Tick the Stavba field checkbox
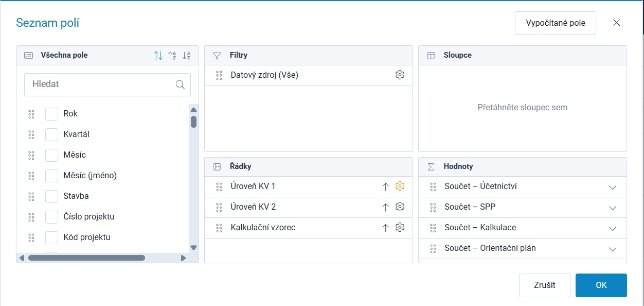Screen dimensions: 644x306 click(x=51, y=196)
